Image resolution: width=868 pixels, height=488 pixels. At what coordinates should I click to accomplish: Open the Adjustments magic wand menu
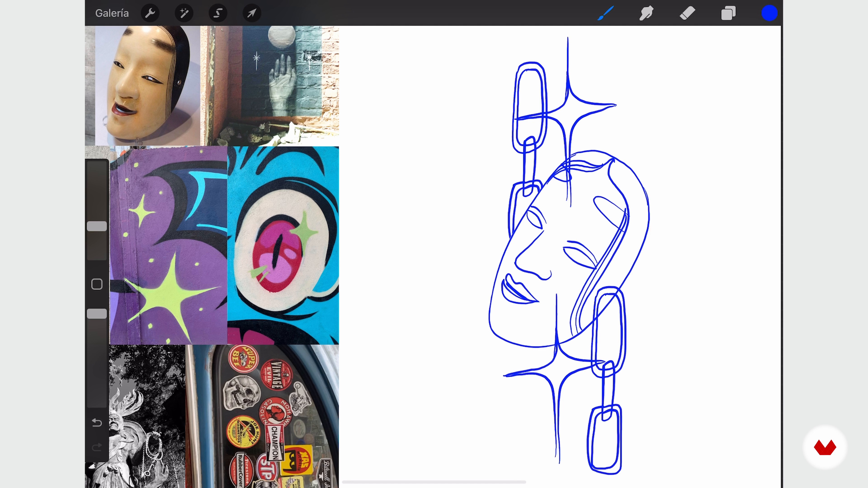184,13
